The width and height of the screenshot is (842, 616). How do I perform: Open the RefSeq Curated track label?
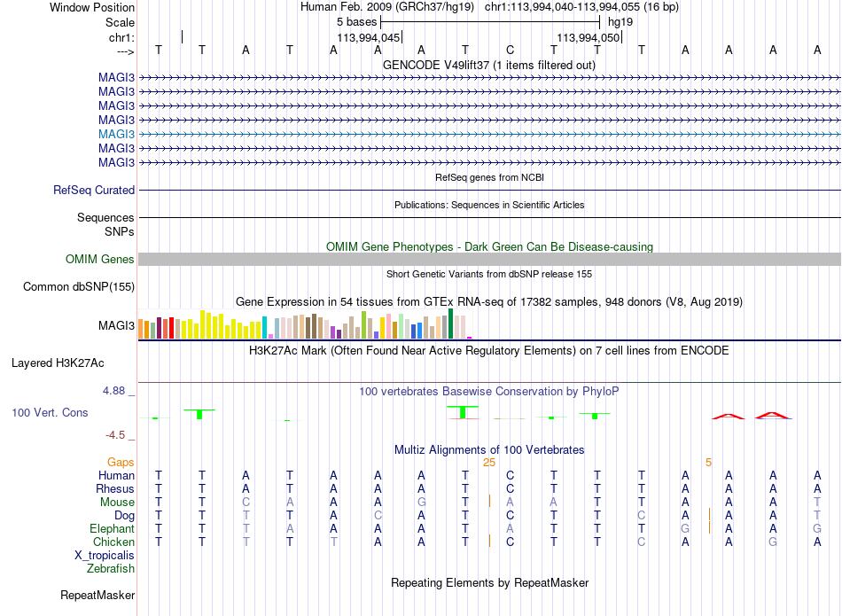[94, 190]
